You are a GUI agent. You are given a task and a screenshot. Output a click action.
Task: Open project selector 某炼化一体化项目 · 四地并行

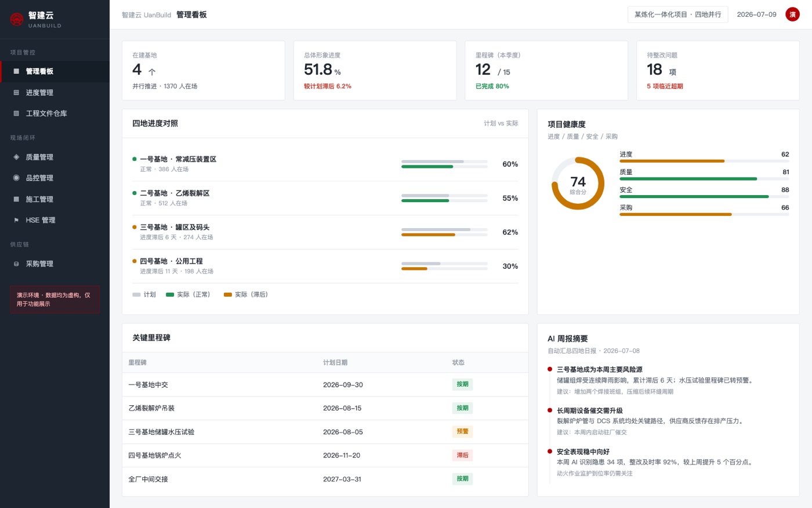pos(677,15)
